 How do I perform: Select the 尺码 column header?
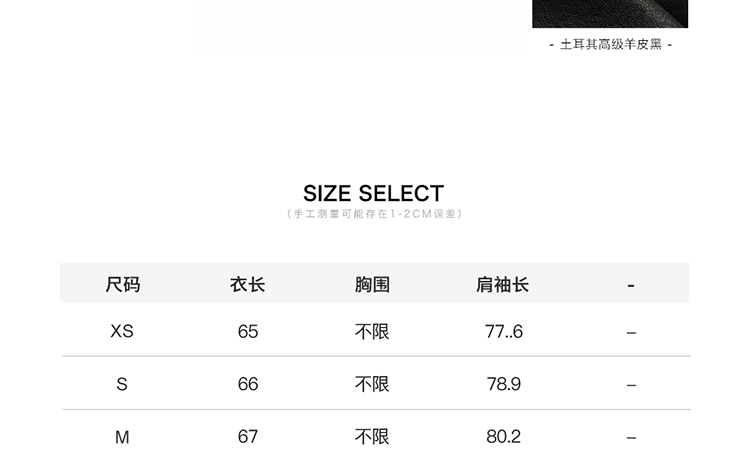pos(122,285)
